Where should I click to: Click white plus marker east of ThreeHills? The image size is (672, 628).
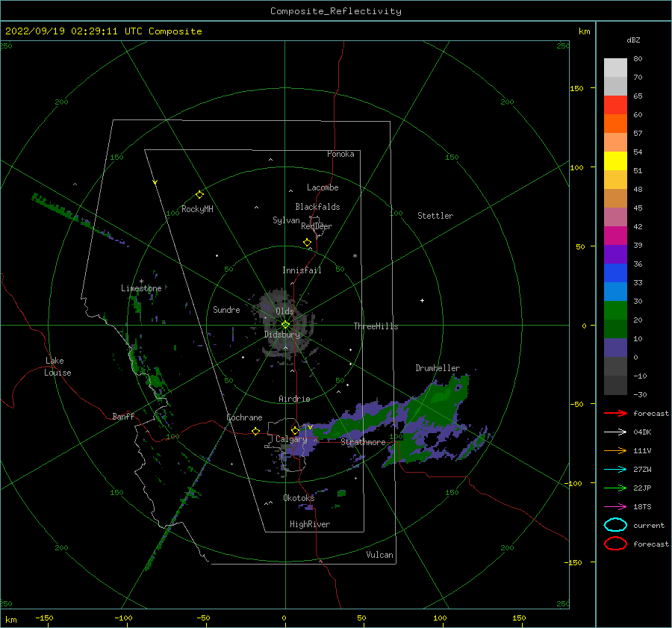422,300
